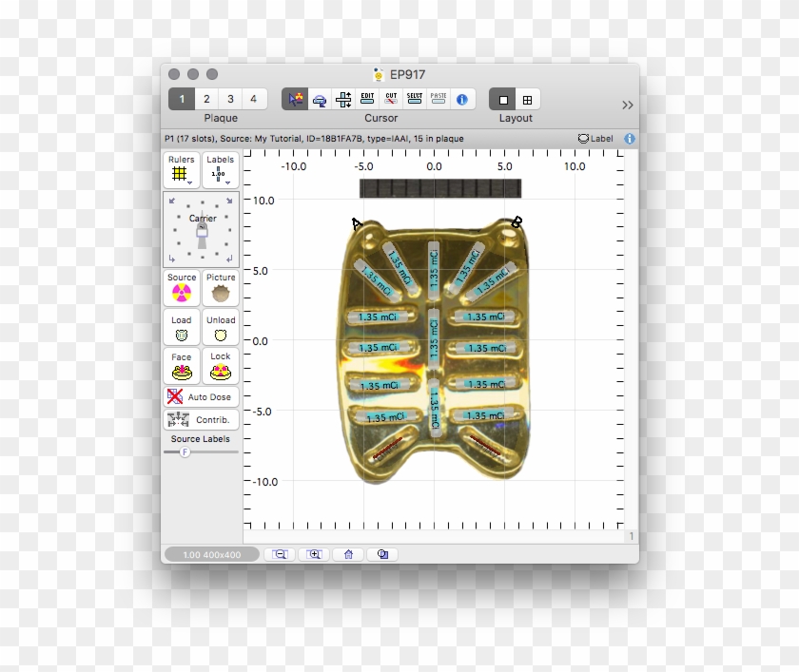Viewport: 799px width, 672px height.
Task: Expand the Rulers options dropdown
Action: click(x=190, y=181)
